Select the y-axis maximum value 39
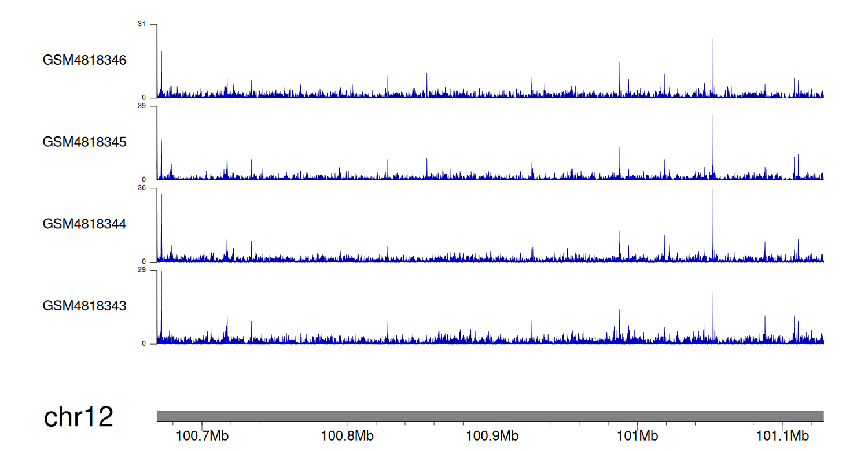This screenshot has width=868, height=451. coord(142,106)
